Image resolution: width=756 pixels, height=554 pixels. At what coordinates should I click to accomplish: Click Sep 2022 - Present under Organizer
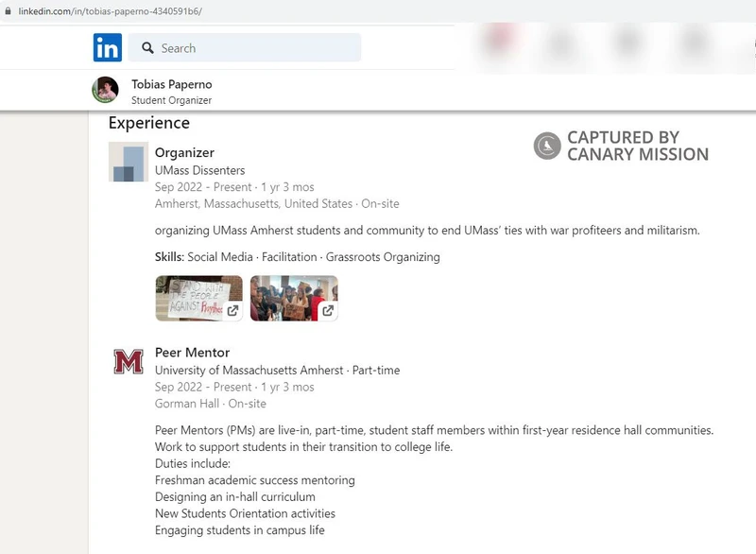[203, 187]
